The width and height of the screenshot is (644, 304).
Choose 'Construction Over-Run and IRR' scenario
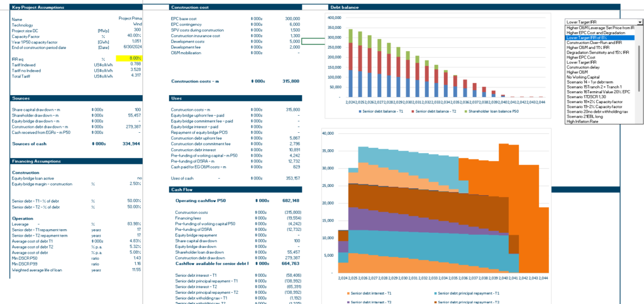[x=594, y=42]
